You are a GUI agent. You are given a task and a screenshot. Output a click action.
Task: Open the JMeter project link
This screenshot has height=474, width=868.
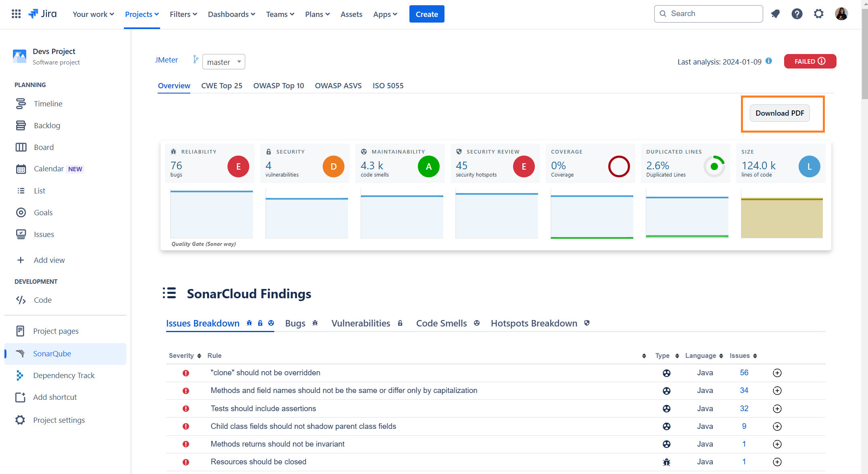point(166,60)
